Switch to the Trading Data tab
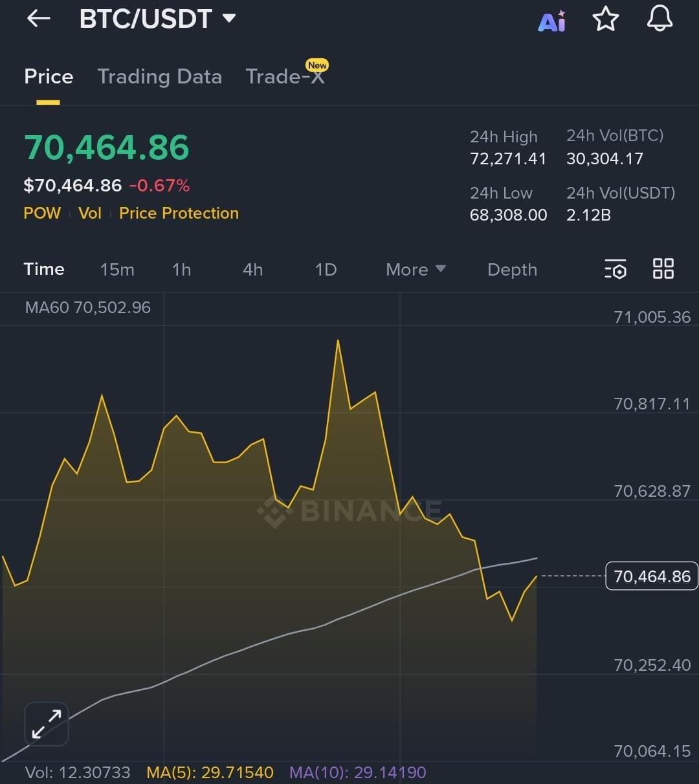The image size is (699, 784). coord(159,77)
